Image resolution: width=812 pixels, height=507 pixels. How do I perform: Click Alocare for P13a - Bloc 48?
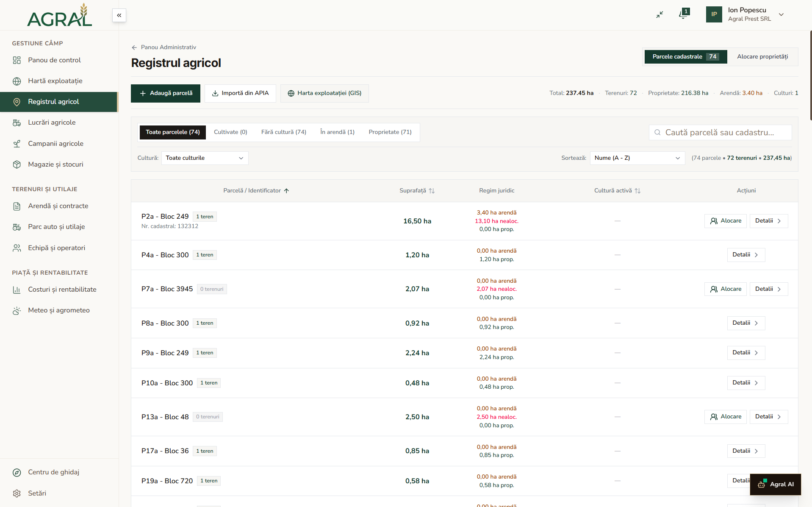coord(725,417)
